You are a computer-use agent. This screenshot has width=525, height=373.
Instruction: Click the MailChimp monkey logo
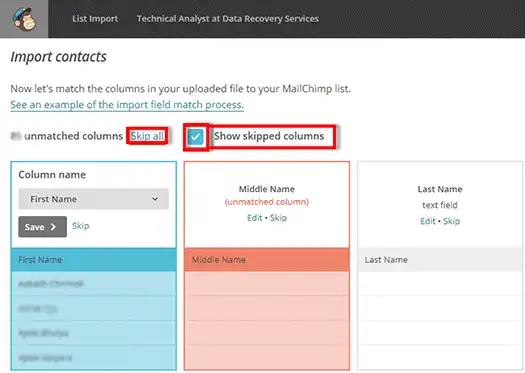[24, 19]
